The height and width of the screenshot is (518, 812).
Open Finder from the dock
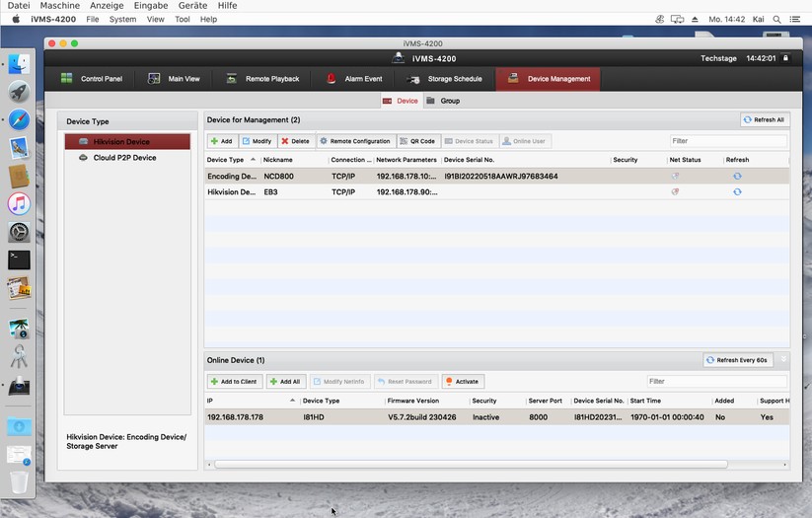point(19,64)
